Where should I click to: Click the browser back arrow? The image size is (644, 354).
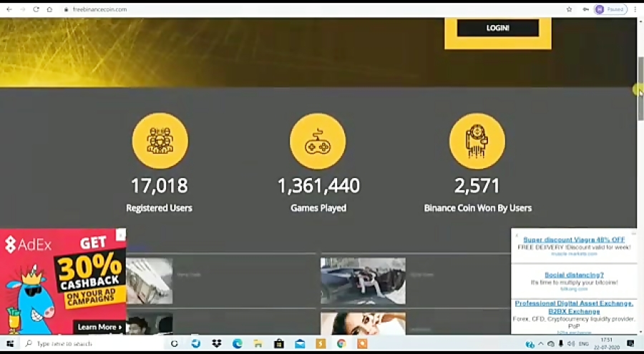(x=9, y=9)
